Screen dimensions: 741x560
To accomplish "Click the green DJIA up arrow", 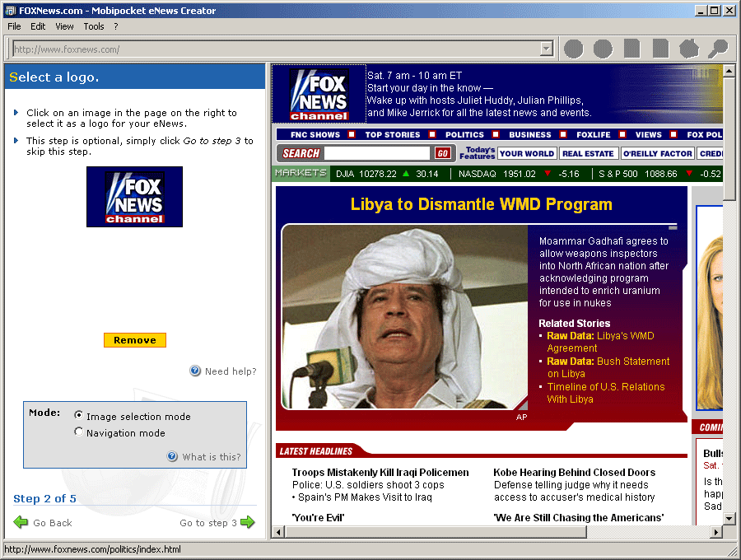I will tap(406, 174).
